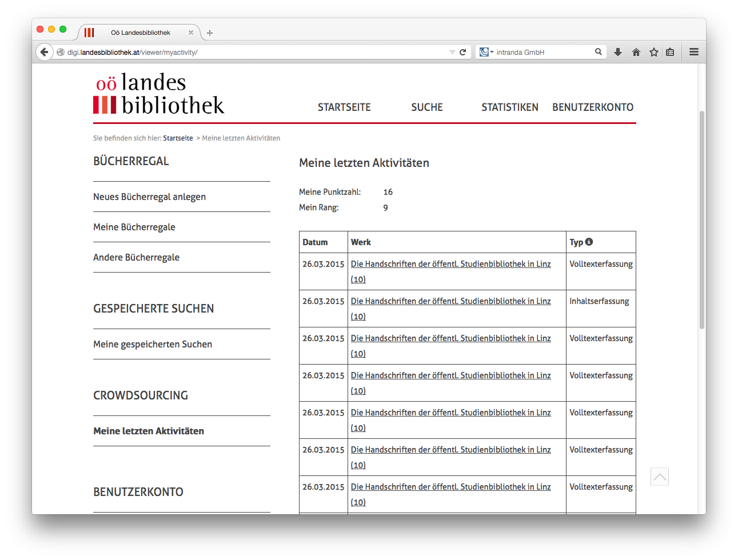Open Meine Bücherregale
This screenshot has width=738, height=560.
click(x=134, y=227)
